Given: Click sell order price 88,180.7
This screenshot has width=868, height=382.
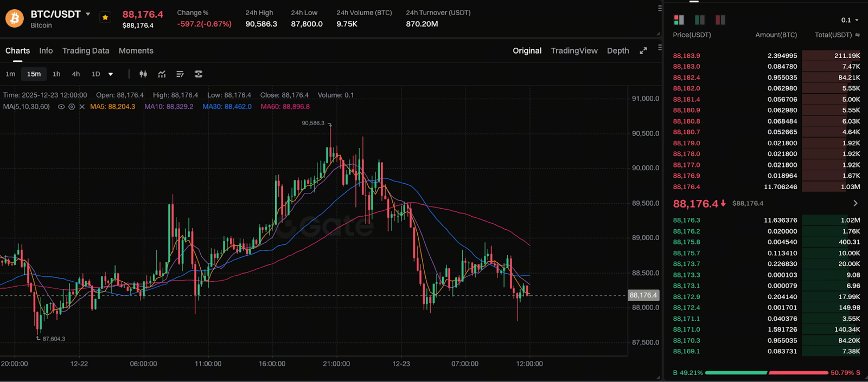Looking at the screenshot, I should click(x=686, y=132).
